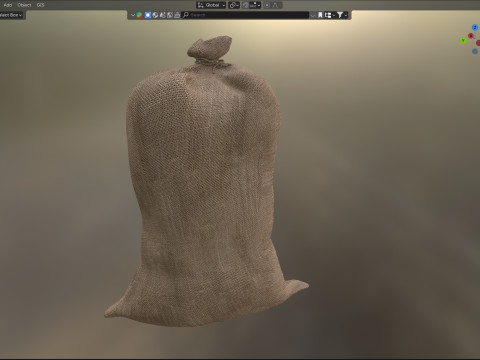The height and width of the screenshot is (360, 480).
Task: Toggle proportional editing
Action: (x=267, y=5)
